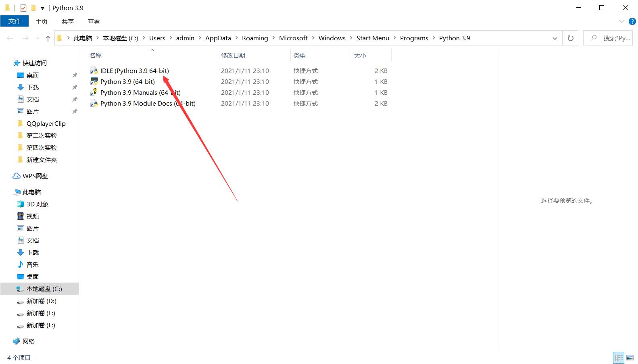Click the 2021/1/11 23:10 date of Python 3.9 Manuals row
This screenshot has height=364, width=638.
pos(245,93)
